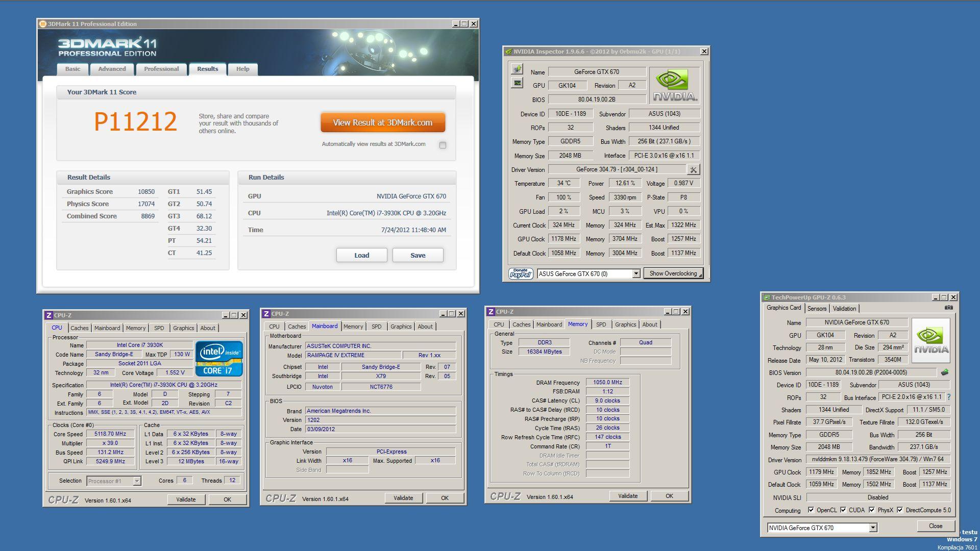
Task: Save BIOS using icon beside BIOS Version in GPU-Z
Action: (945, 372)
